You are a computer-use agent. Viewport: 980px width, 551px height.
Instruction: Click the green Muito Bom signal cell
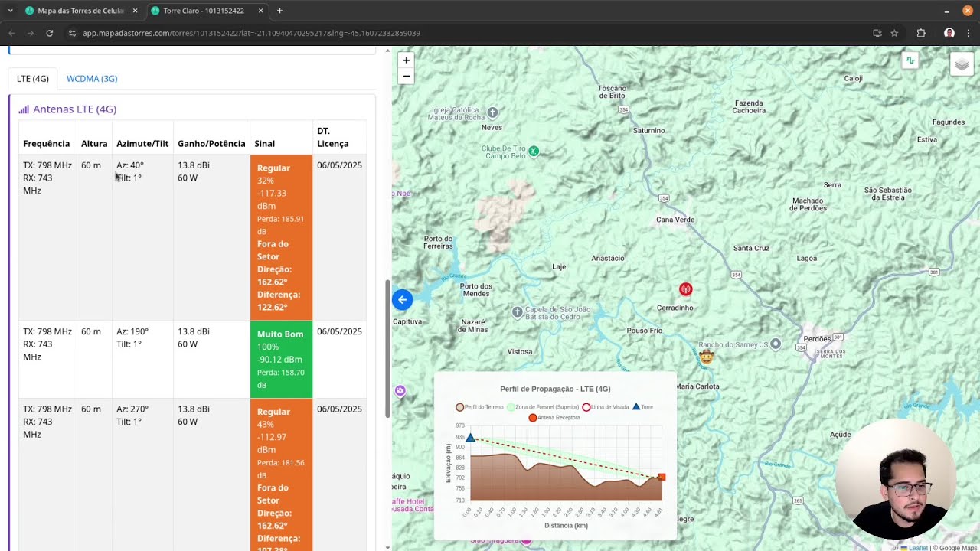tap(281, 360)
